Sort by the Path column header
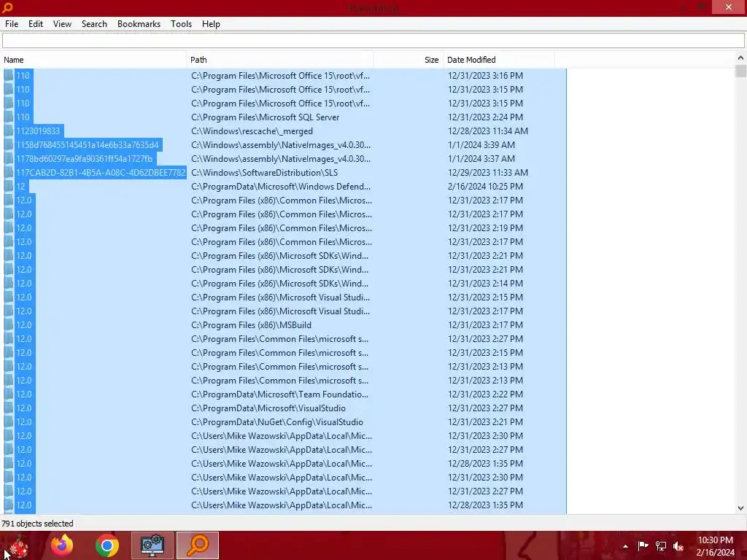Image resolution: width=747 pixels, height=560 pixels. tap(279, 60)
